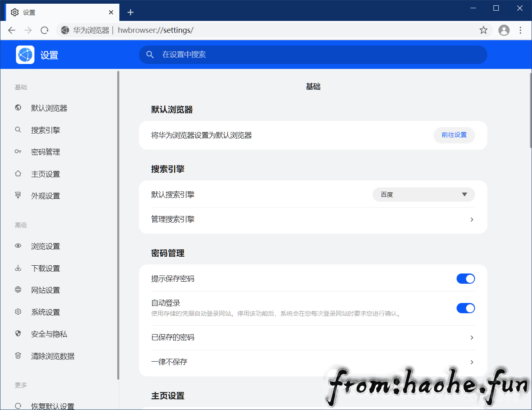Toggle the 提示保存密码 switch

pos(466,279)
